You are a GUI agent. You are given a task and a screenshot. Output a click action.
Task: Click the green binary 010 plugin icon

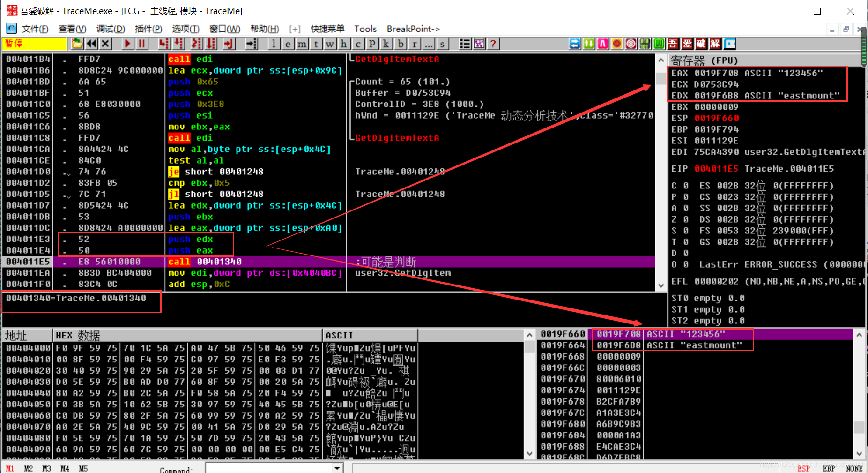pyautogui.click(x=645, y=44)
